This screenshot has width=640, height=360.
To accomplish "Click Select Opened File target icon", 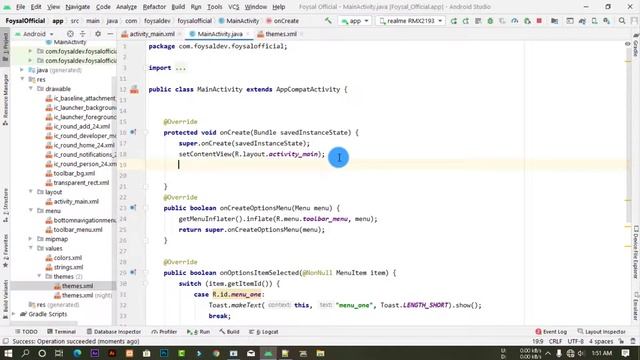I will [x=70, y=34].
